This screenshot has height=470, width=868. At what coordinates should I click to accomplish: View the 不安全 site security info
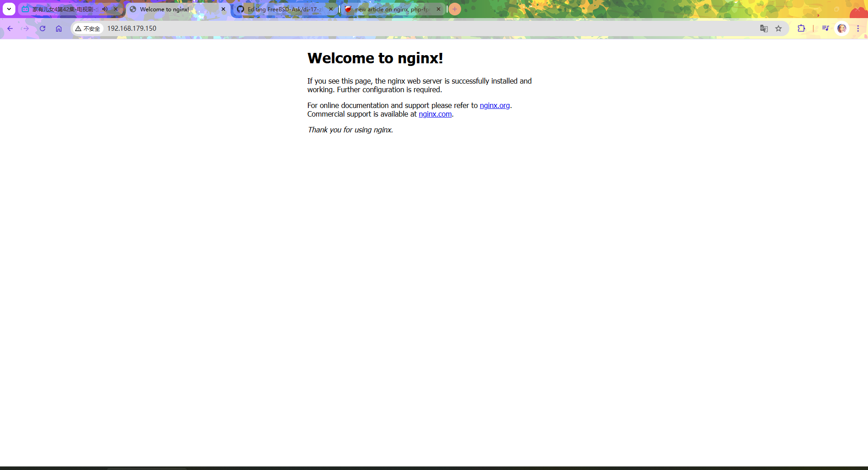pyautogui.click(x=88, y=28)
